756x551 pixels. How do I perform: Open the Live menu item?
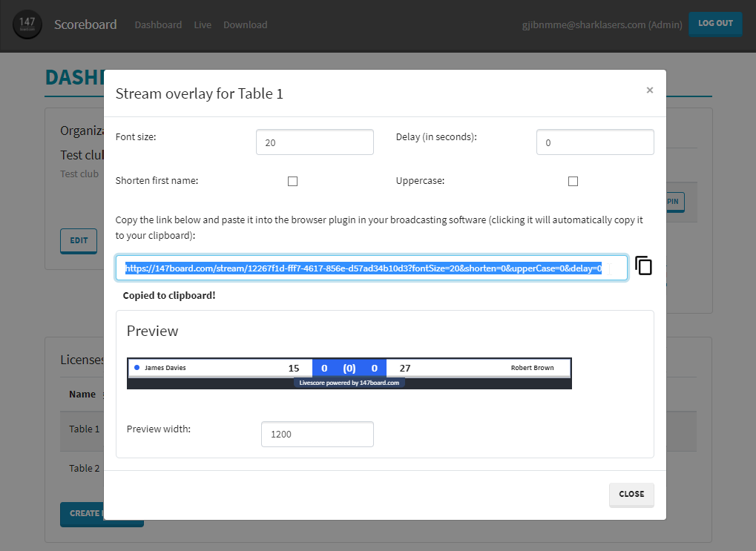(203, 24)
